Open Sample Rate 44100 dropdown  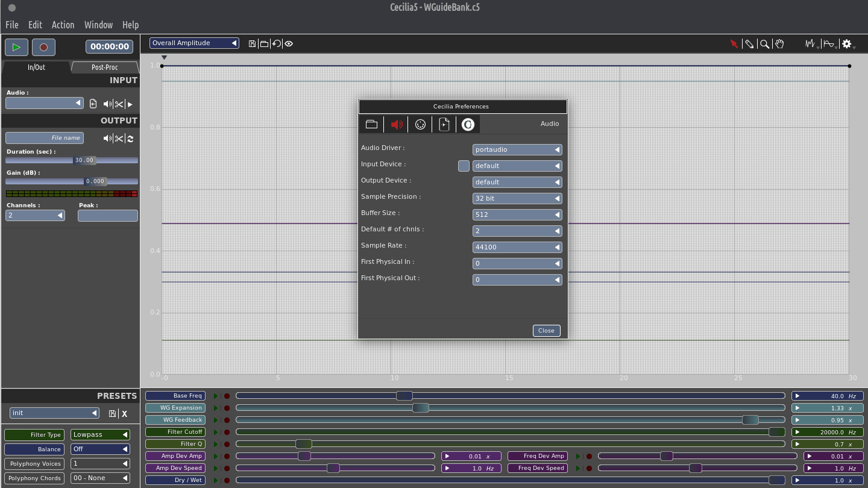517,247
